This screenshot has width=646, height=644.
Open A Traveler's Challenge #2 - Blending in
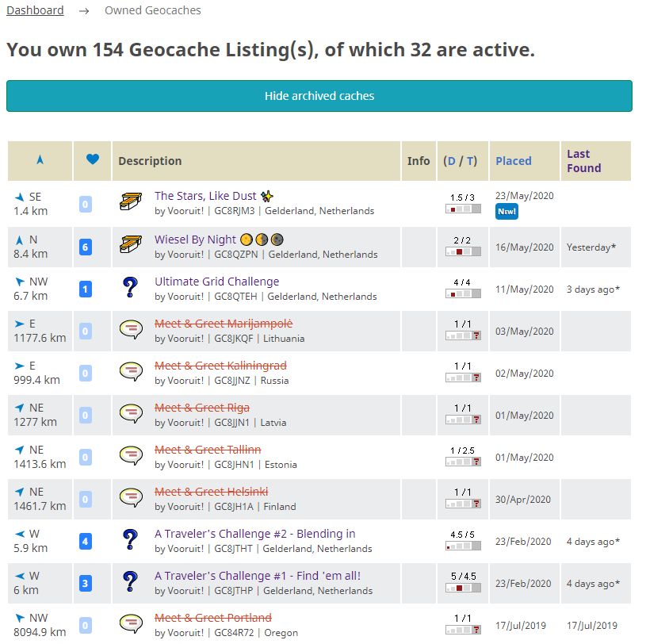coord(254,534)
